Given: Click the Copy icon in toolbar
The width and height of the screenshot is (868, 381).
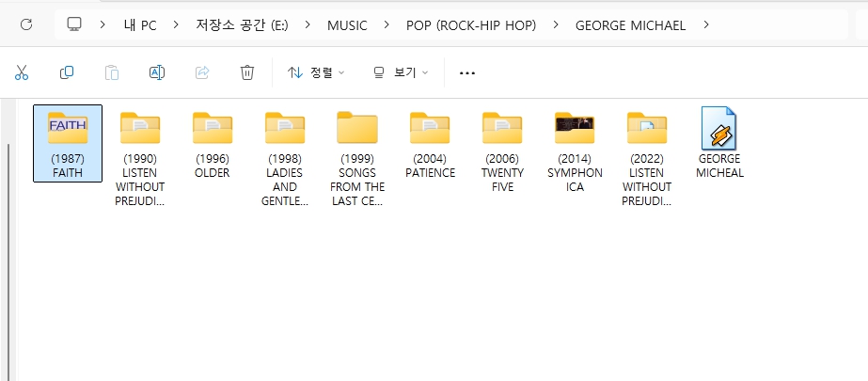Looking at the screenshot, I should [67, 72].
